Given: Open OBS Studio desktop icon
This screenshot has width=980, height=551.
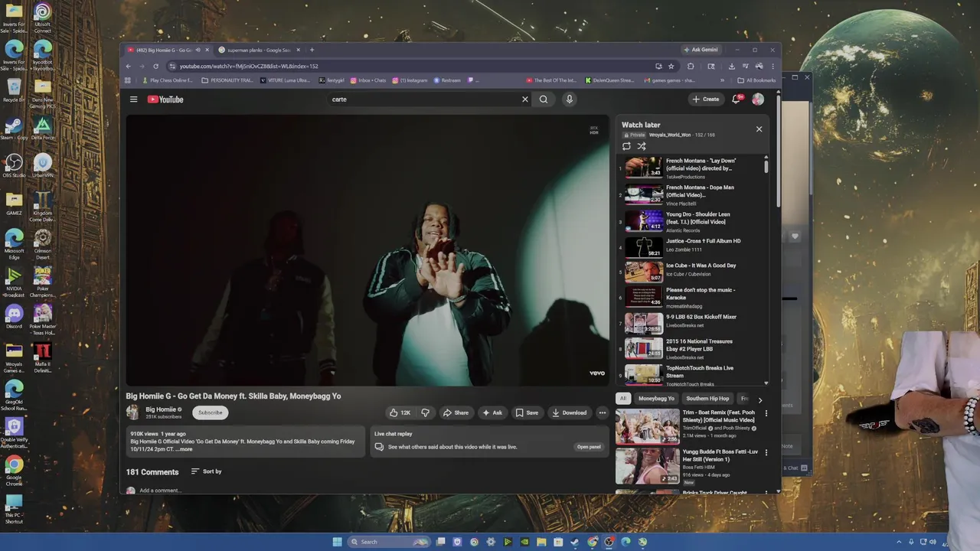Looking at the screenshot, I should [x=14, y=165].
